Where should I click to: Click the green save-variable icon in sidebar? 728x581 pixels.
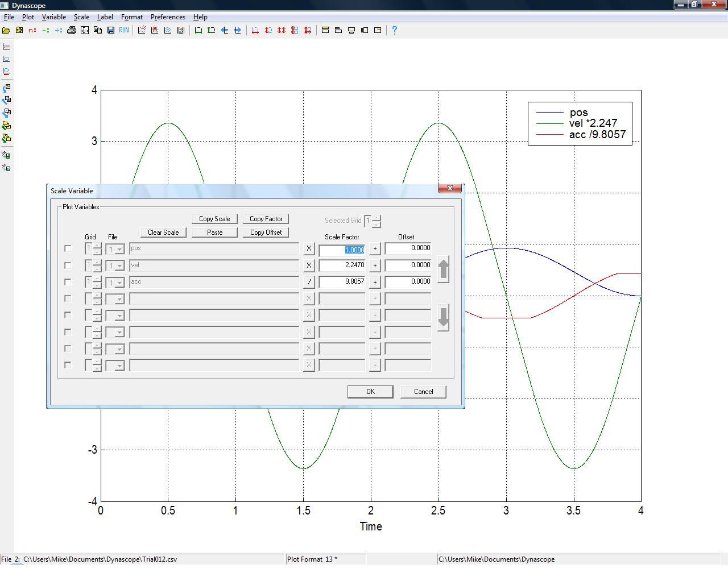pos(6,154)
